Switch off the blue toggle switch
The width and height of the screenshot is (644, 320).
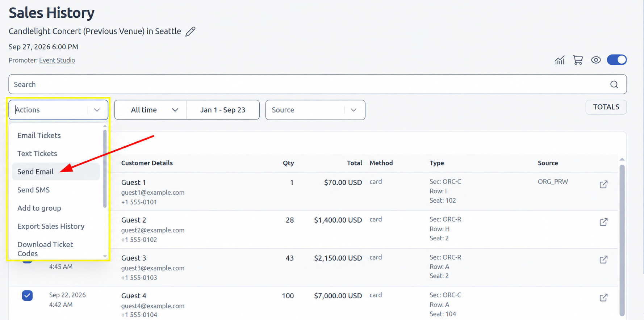tap(617, 60)
